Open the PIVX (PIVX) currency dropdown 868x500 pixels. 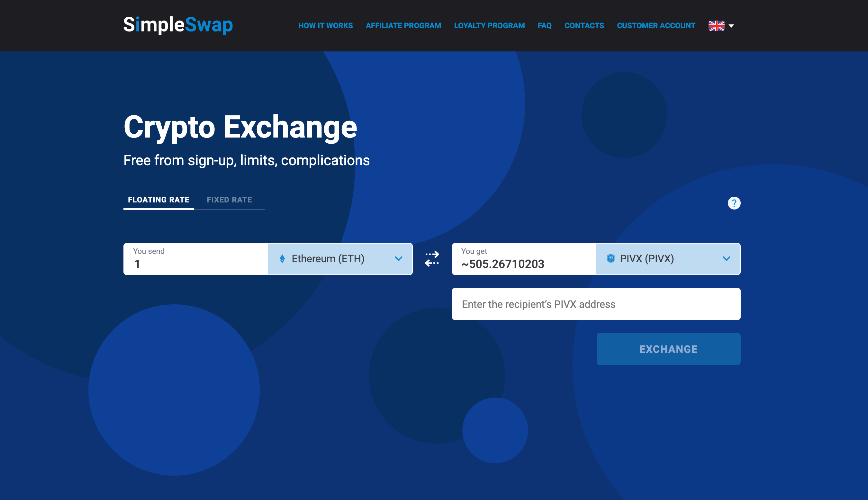click(x=668, y=259)
